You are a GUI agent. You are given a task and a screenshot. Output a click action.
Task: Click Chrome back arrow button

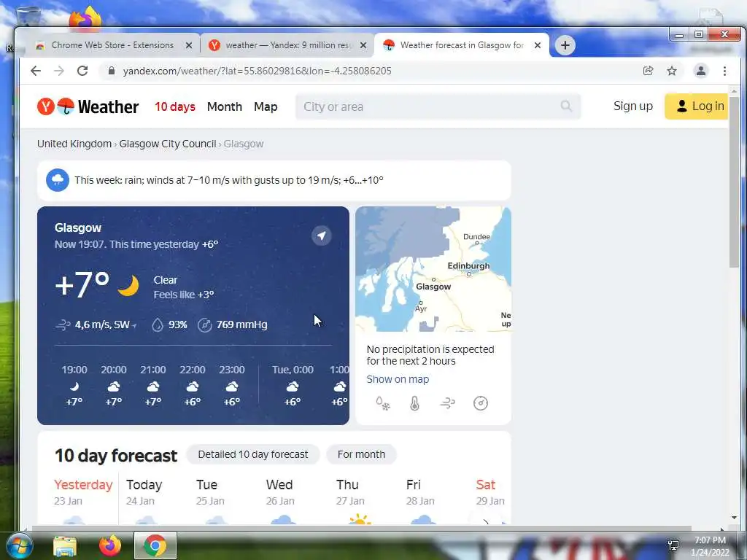tap(36, 71)
